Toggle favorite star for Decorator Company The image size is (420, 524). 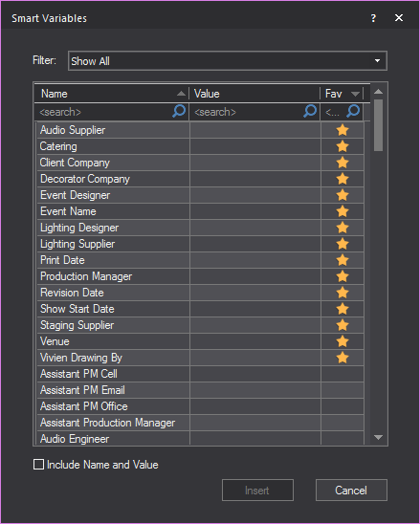(343, 179)
